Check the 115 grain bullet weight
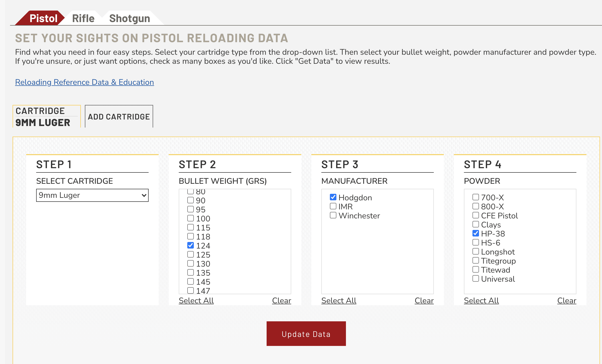Viewport: 602px width, 364px height. coord(191,227)
